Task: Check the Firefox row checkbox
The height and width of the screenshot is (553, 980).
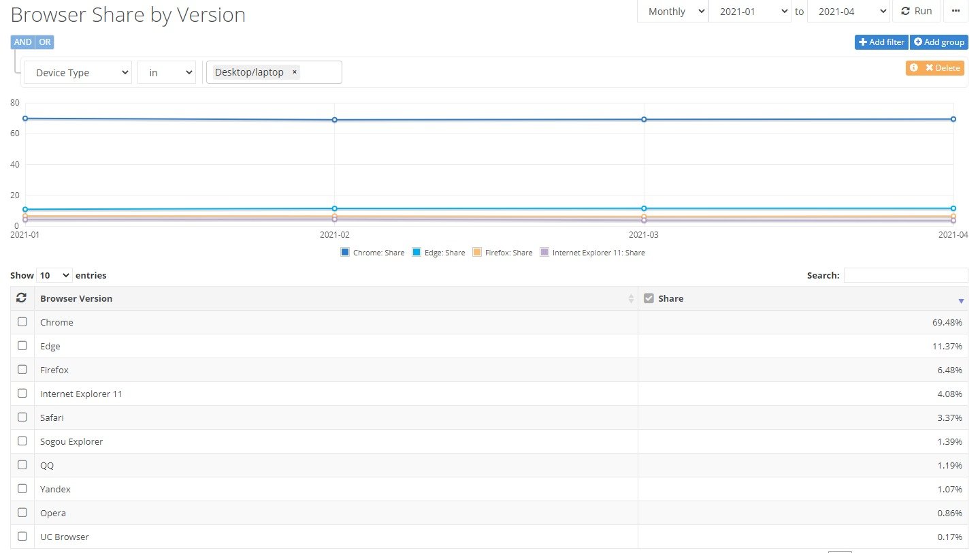Action: (x=22, y=369)
